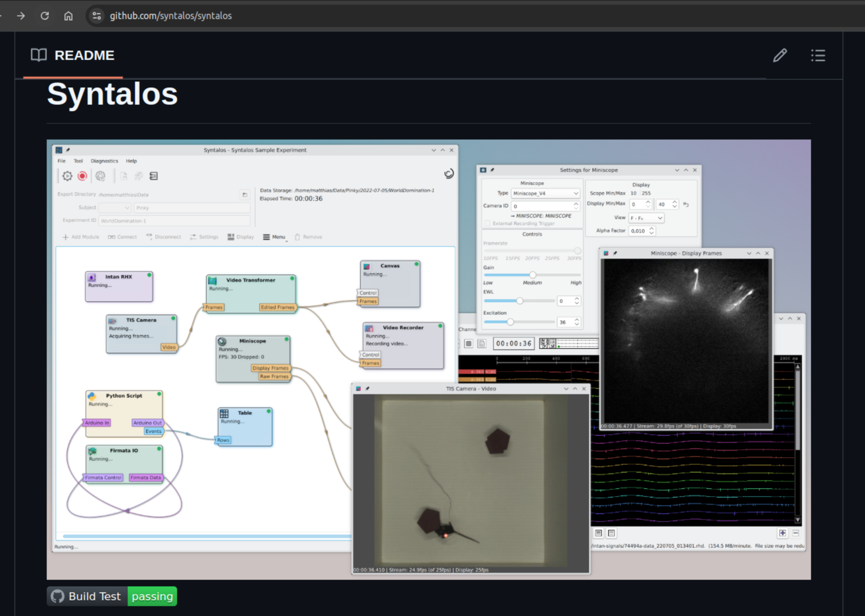This screenshot has height=616, width=865.
Task: Open the Menu dropdown button
Action: (x=275, y=237)
